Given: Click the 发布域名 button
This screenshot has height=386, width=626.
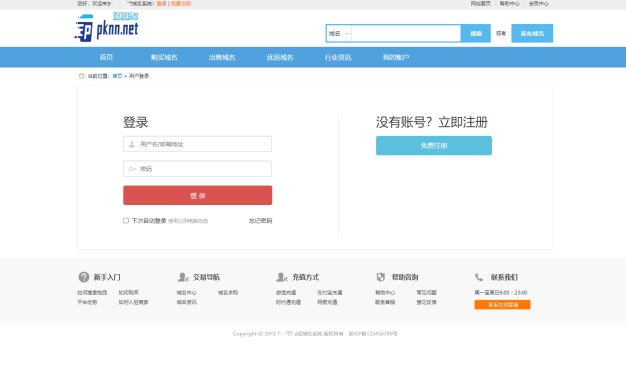Looking at the screenshot, I should (x=532, y=34).
